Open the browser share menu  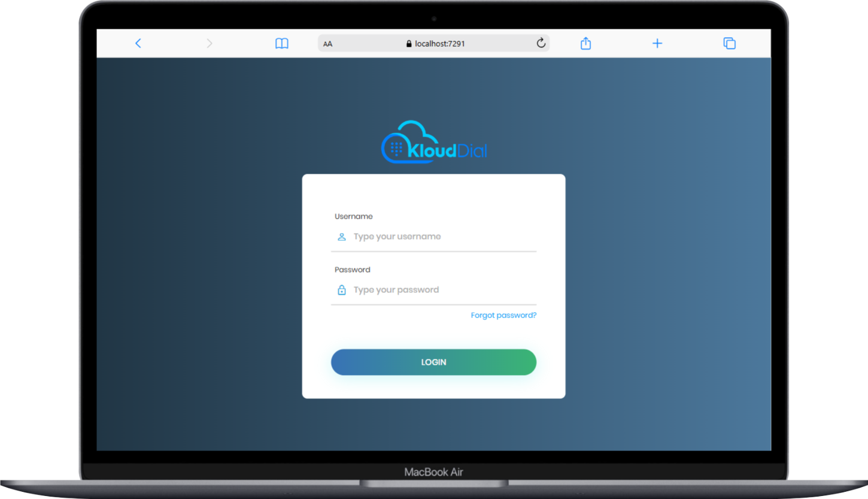585,43
